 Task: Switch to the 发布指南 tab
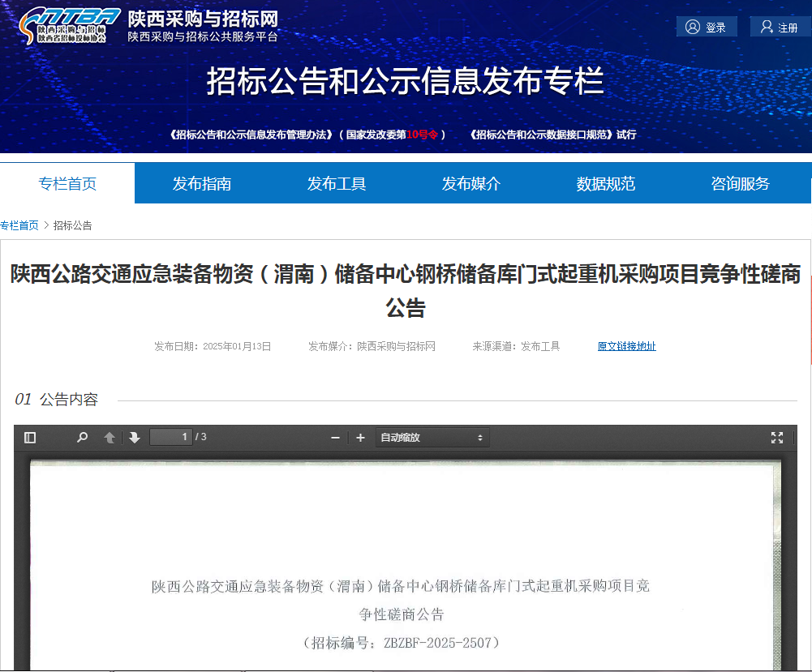coord(202,183)
